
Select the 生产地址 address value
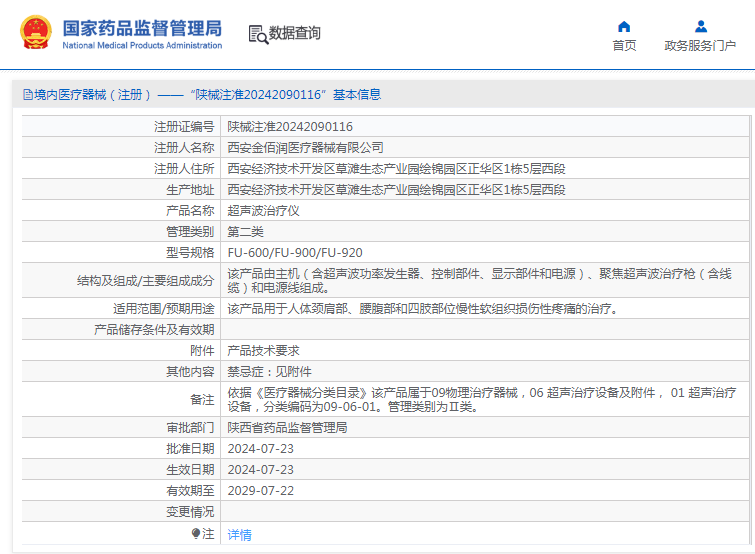(x=396, y=190)
